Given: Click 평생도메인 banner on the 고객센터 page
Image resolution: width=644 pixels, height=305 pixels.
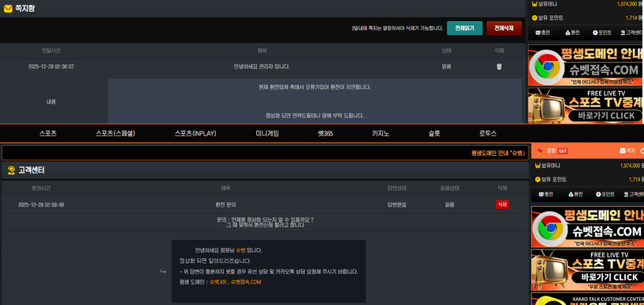Looking at the screenshot, I should click(x=587, y=227).
